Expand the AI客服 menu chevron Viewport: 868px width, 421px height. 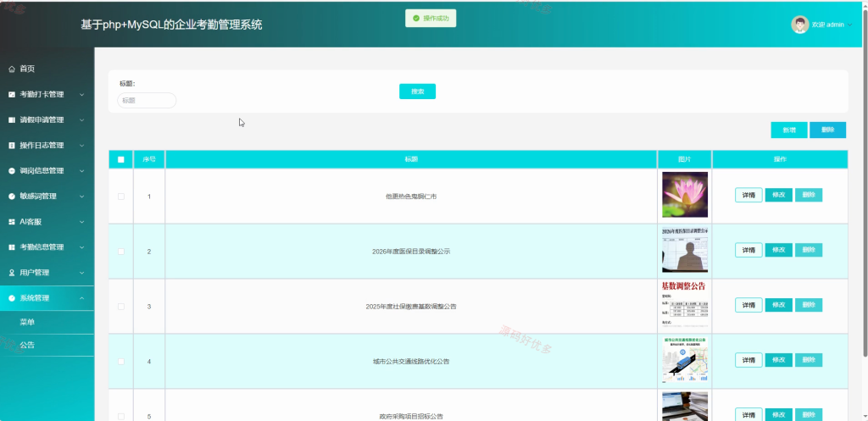click(82, 222)
